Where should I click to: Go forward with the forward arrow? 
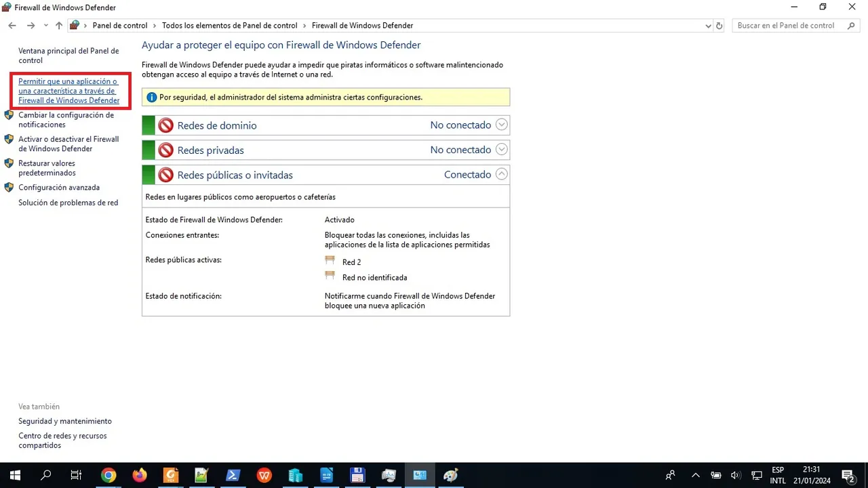[31, 26]
